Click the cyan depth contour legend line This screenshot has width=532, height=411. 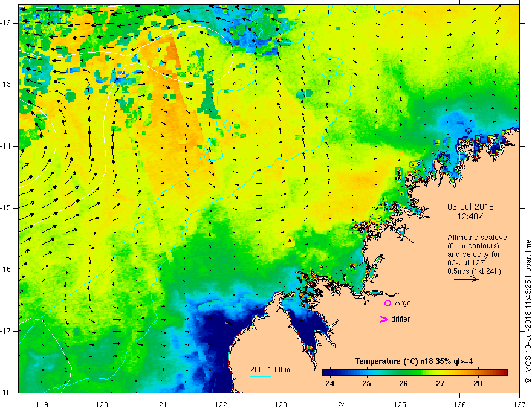(x=261, y=376)
